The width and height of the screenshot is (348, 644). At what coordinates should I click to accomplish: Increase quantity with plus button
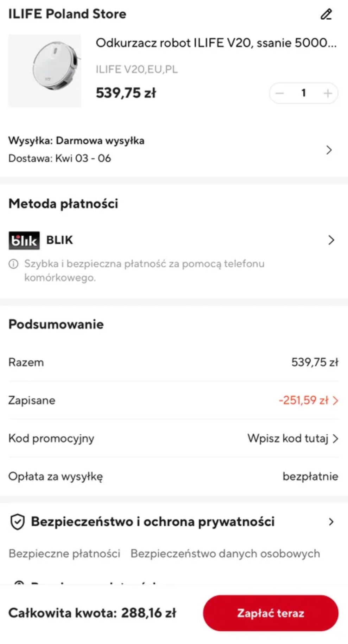tap(328, 93)
